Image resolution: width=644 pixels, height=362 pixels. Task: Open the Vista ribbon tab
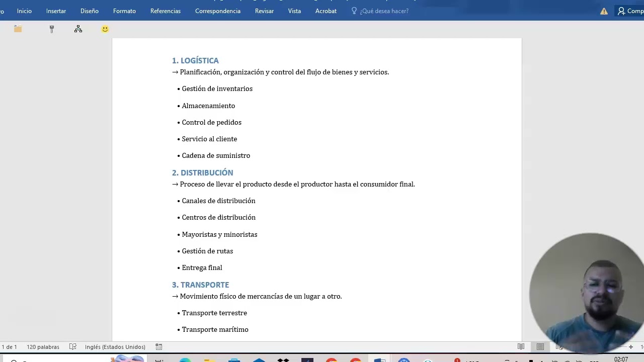pyautogui.click(x=294, y=11)
